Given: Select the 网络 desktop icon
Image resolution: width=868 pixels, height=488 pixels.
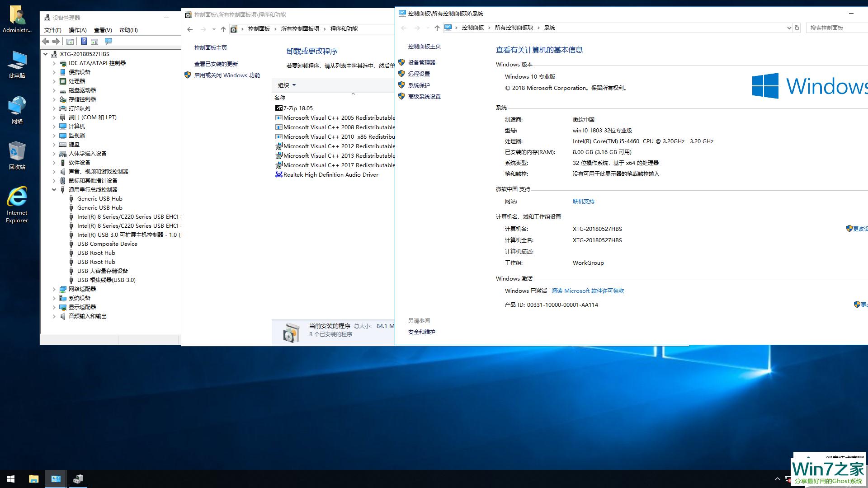Looking at the screenshot, I should (17, 110).
